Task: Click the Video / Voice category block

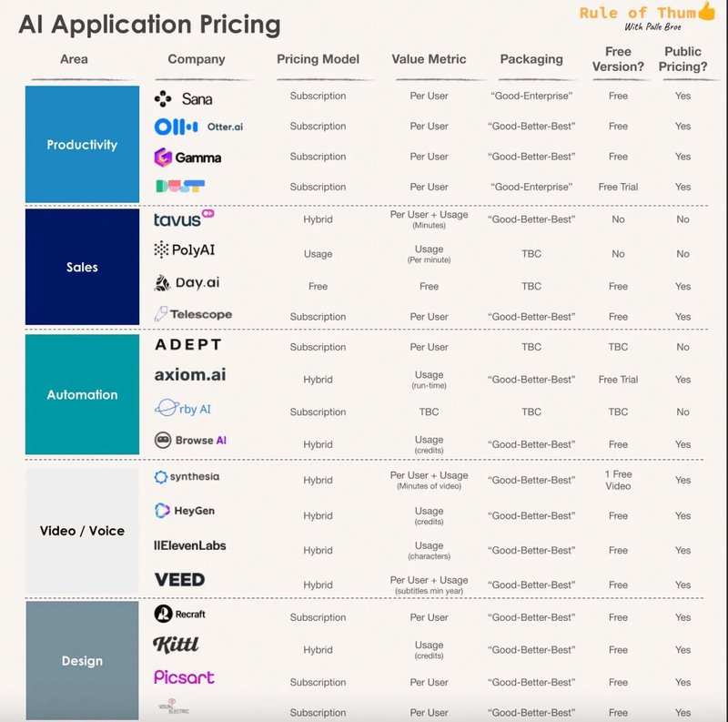Action: coord(82,531)
